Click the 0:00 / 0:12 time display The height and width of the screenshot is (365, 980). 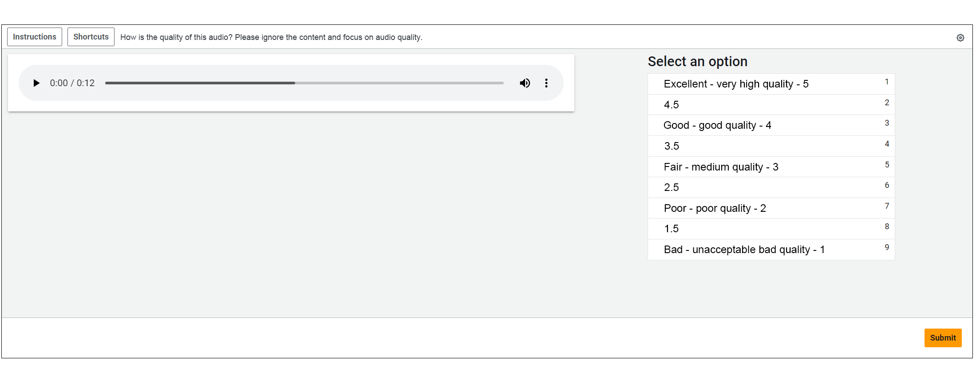72,83
